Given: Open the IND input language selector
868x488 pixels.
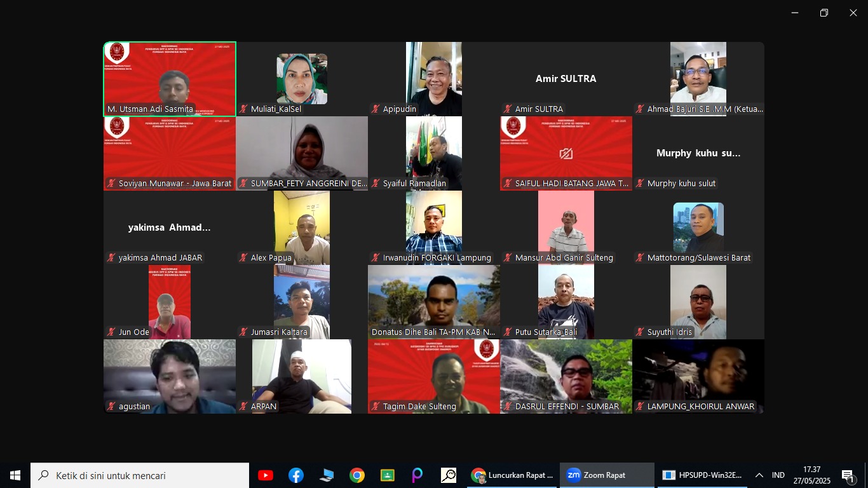Looking at the screenshot, I should 778,475.
